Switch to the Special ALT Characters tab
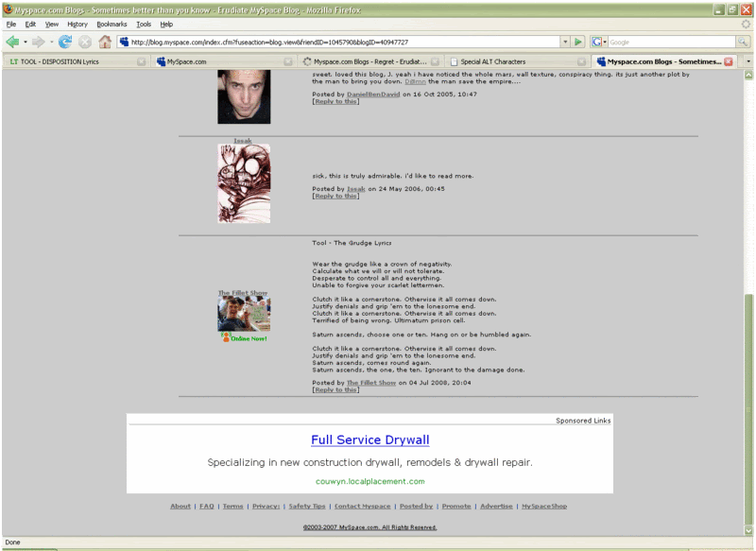The width and height of the screenshot is (756, 551). [x=517, y=61]
